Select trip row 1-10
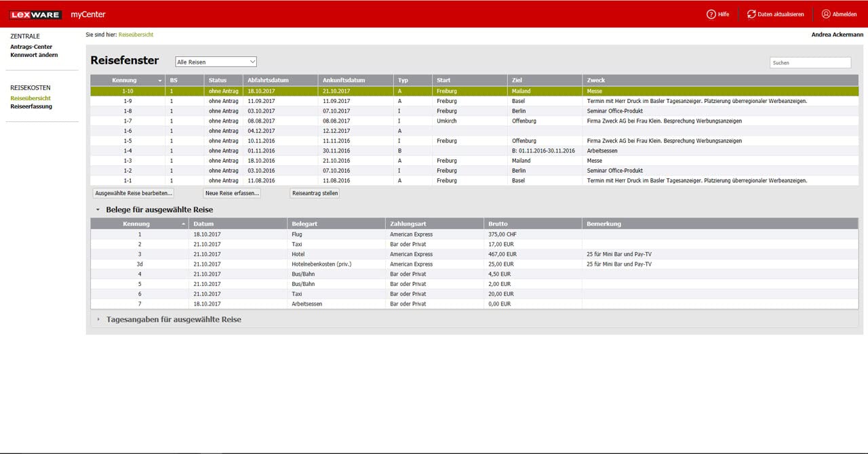Image resolution: width=868 pixels, height=454 pixels. (475, 91)
